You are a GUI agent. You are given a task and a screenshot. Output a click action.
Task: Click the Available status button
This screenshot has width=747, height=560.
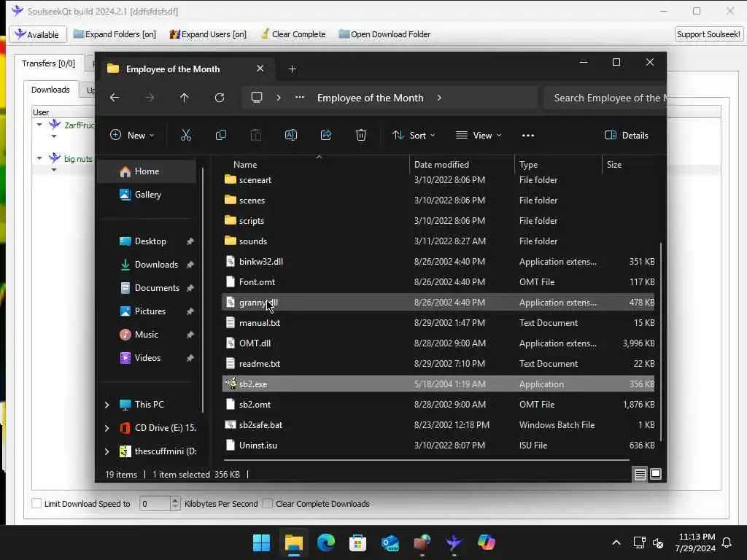pos(37,34)
